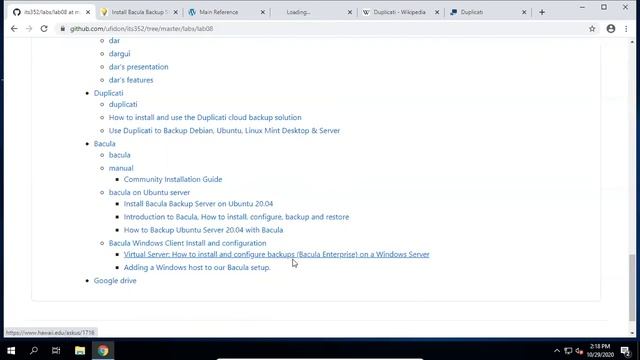
Task: Open Bacula Windows Client Install link
Action: pos(187,243)
